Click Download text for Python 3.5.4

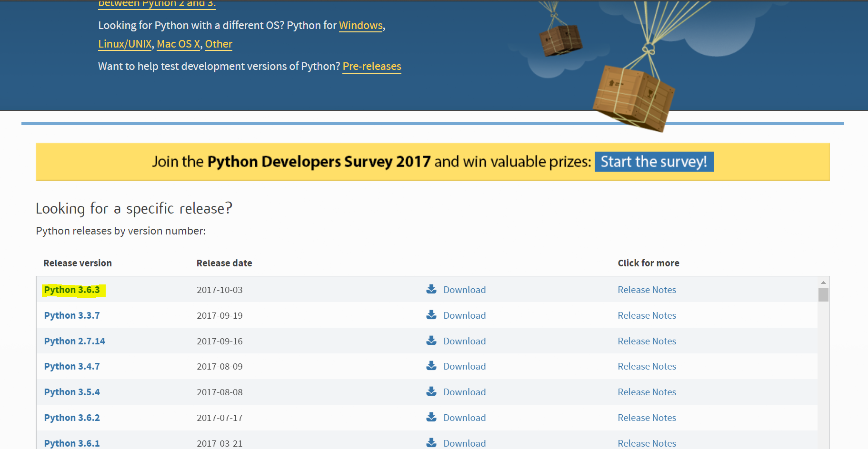pos(465,392)
